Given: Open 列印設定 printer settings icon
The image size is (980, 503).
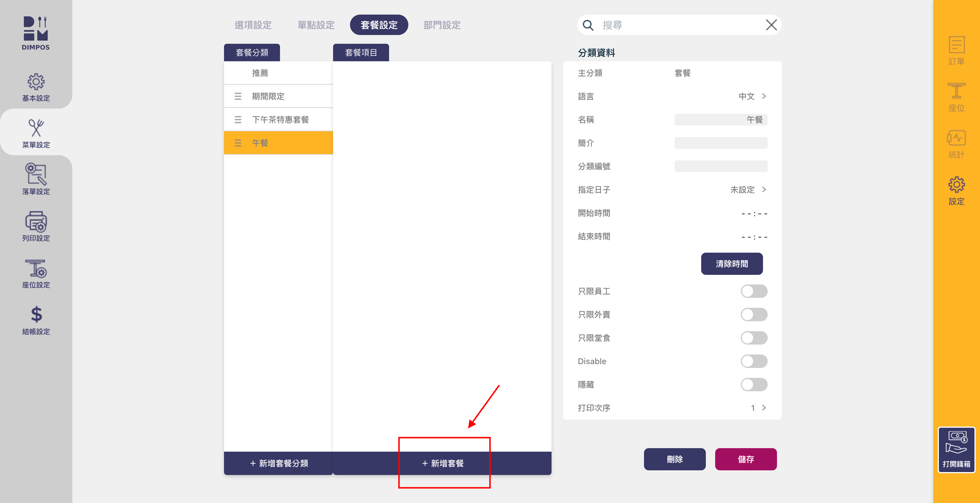Looking at the screenshot, I should click(36, 222).
